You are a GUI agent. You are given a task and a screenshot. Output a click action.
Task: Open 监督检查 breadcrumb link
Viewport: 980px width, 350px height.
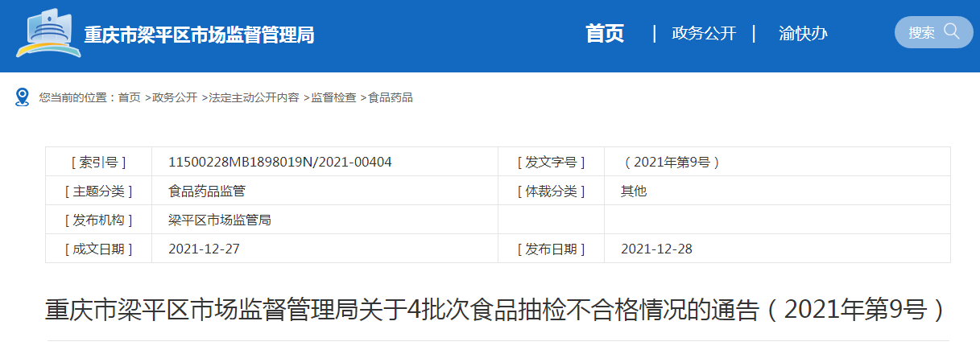click(x=333, y=97)
